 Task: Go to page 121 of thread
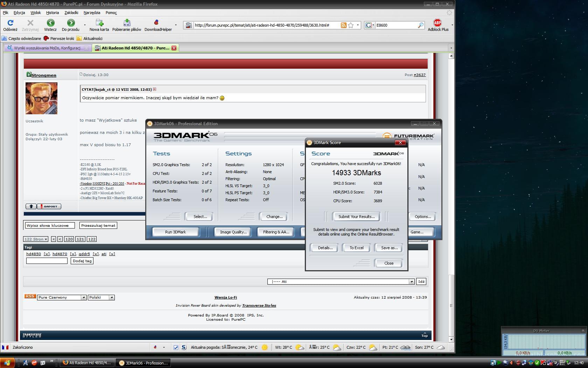tap(80, 239)
